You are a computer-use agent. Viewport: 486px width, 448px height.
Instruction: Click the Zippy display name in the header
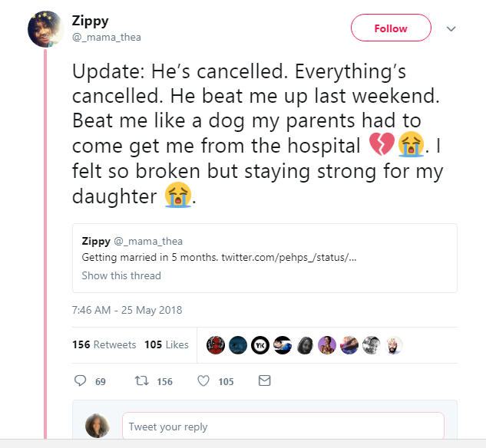[89, 21]
